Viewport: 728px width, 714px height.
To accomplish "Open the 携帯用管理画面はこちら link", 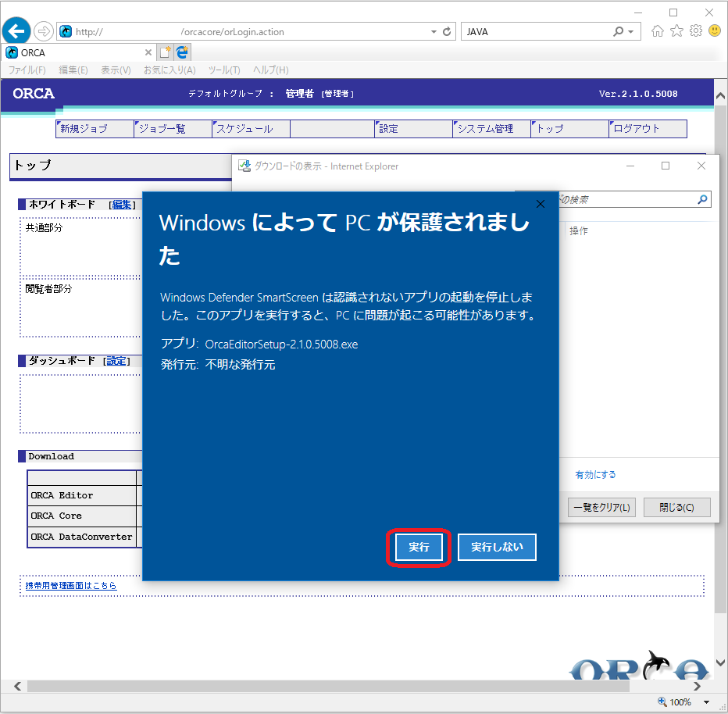I will pos(71,585).
